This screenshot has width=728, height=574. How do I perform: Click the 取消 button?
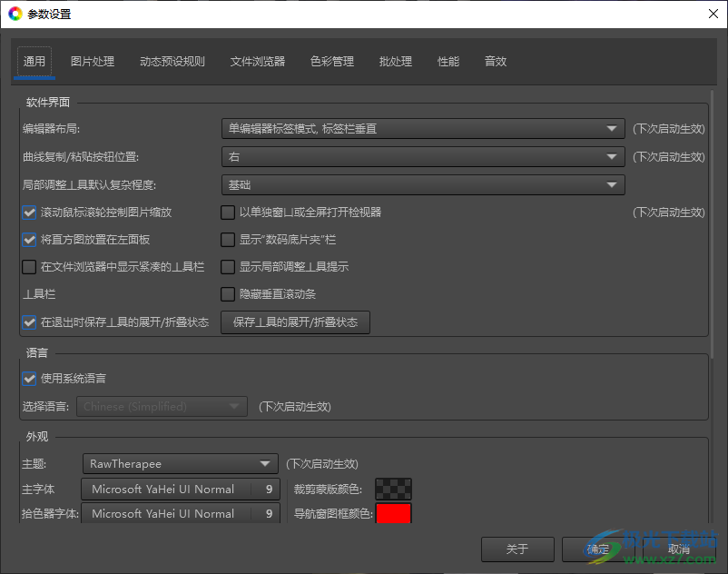679,549
